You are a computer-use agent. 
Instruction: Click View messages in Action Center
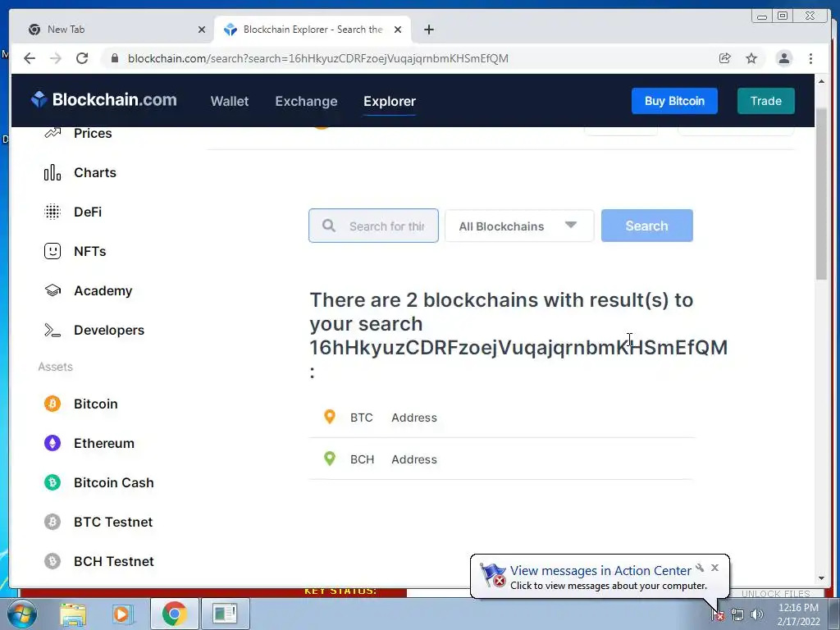point(600,571)
